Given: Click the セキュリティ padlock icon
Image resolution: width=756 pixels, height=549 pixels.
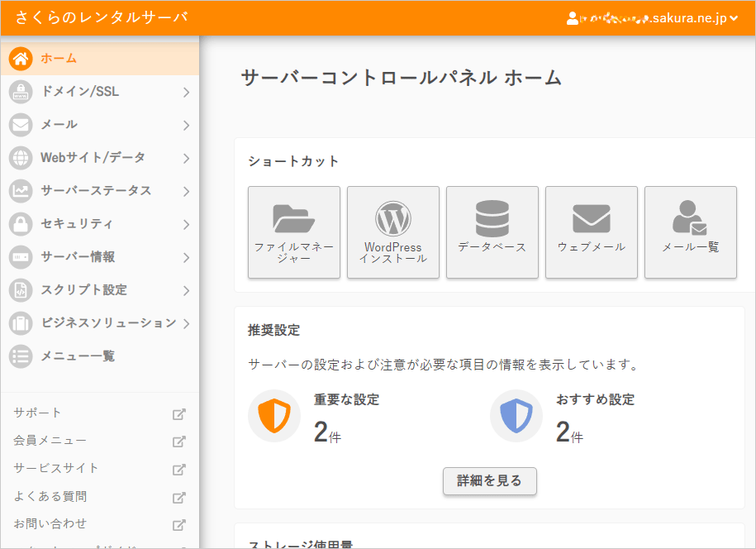Looking at the screenshot, I should point(21,224).
